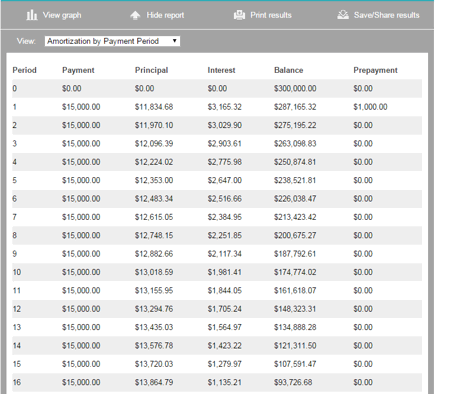Click principal value $13,018.59
The height and width of the screenshot is (394, 450).
[154, 272]
